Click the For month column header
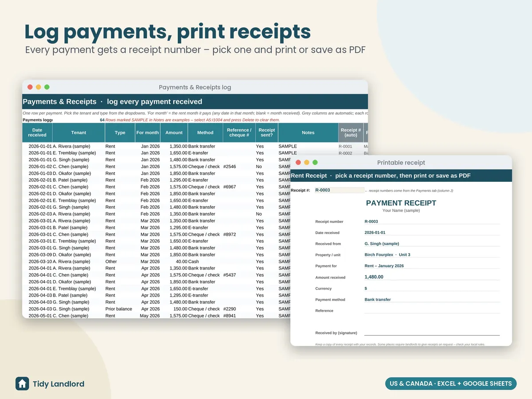 148,133
